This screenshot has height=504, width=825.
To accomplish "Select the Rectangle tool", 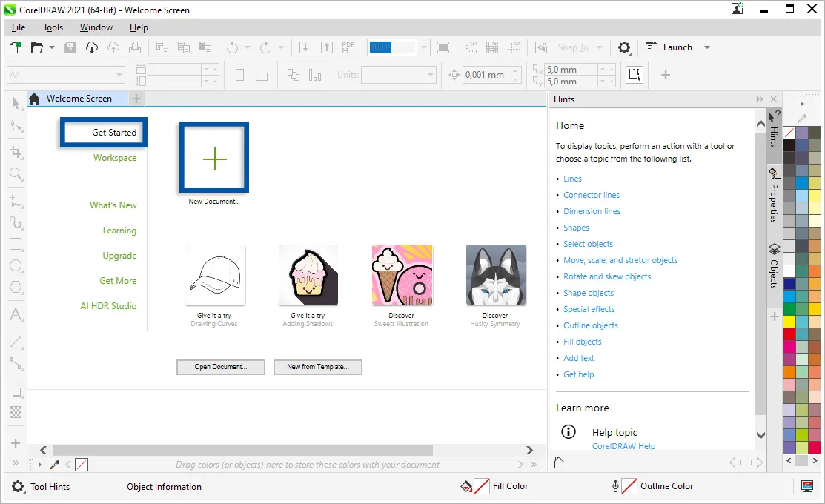I will click(x=16, y=244).
